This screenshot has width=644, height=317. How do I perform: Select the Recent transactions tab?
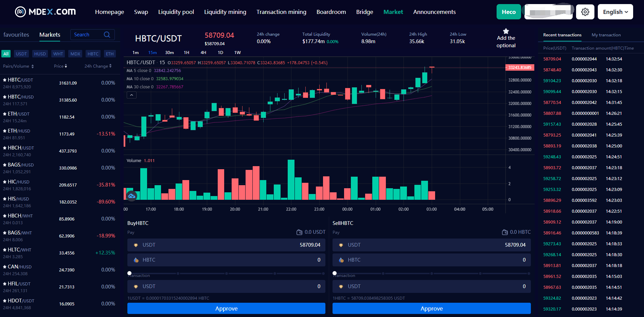coord(562,35)
